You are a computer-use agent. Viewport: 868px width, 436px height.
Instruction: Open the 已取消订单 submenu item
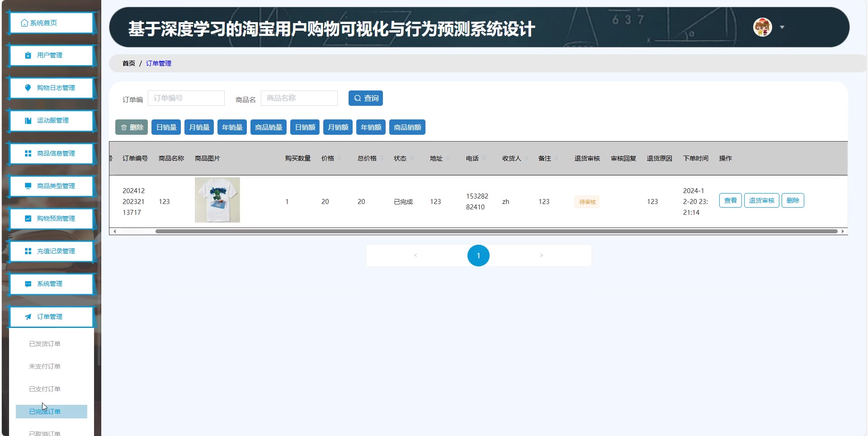coord(45,433)
